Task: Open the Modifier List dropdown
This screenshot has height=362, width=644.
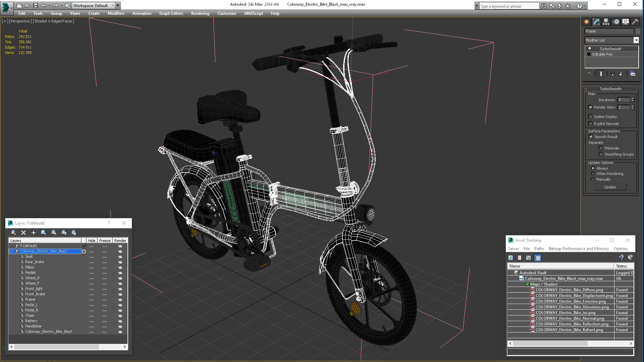Action: (636, 40)
